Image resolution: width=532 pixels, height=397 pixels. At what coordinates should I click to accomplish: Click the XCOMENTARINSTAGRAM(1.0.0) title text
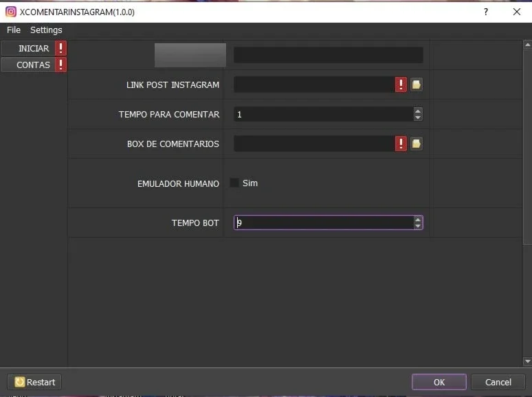coord(77,12)
